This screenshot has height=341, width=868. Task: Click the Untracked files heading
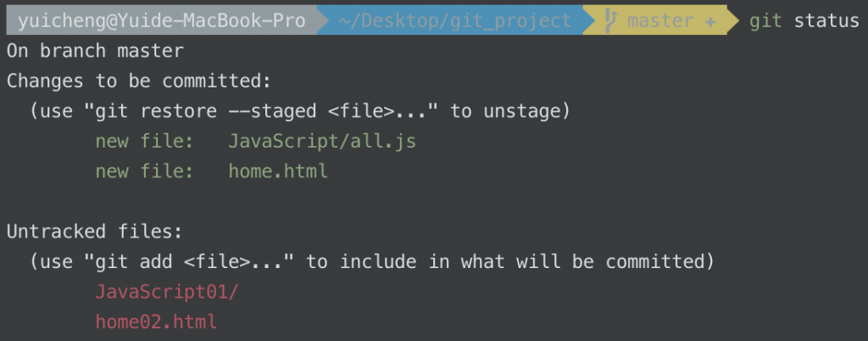click(x=95, y=231)
